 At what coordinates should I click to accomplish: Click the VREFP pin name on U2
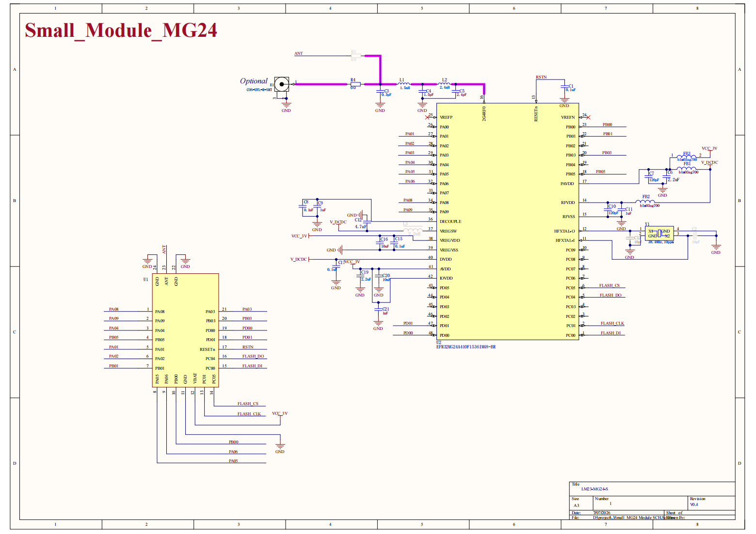tap(446, 117)
